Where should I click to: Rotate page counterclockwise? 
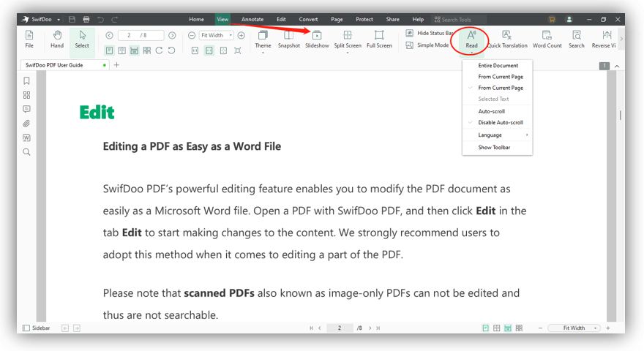tap(172, 50)
